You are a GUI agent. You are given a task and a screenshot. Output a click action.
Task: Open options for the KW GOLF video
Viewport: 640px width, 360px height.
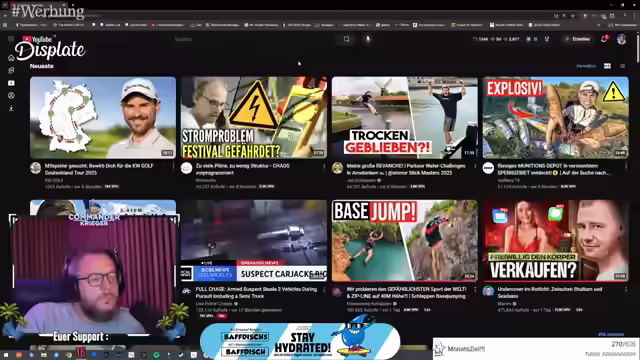pyautogui.click(x=173, y=166)
